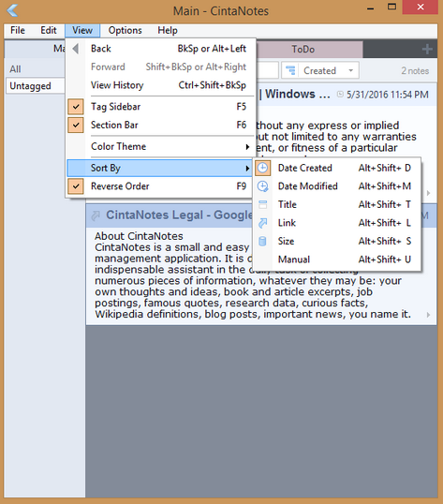Expand the CintaNotes Legal note text arrow

[x=428, y=315]
